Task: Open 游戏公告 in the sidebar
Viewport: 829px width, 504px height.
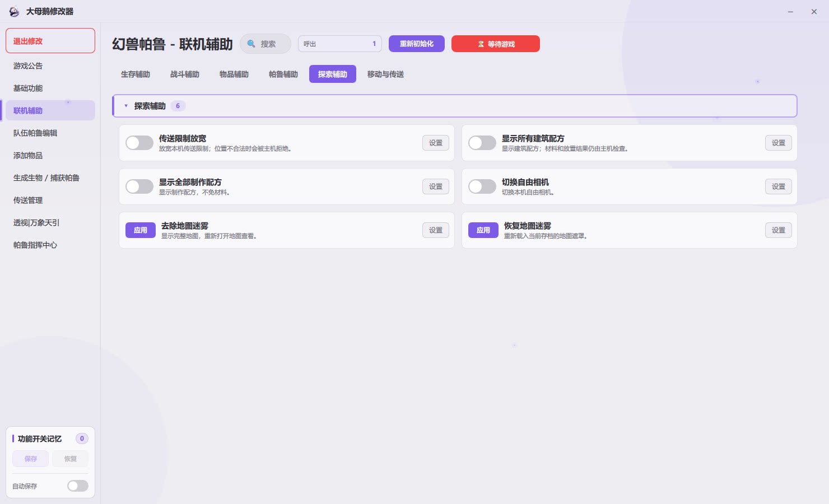Action: tap(50, 66)
